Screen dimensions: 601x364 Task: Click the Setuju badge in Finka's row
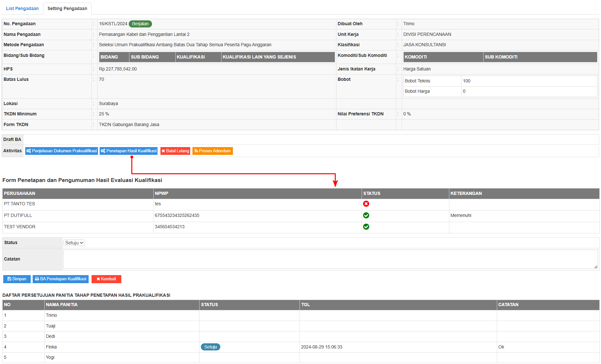tap(210, 347)
